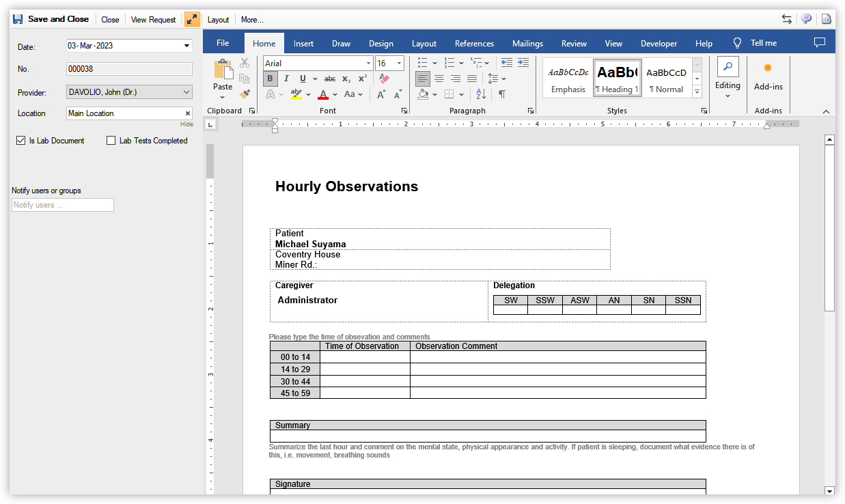Image resolution: width=845 pixels, height=504 pixels.
Task: Uncheck the Is Lab Document checkbox
Action: click(21, 140)
